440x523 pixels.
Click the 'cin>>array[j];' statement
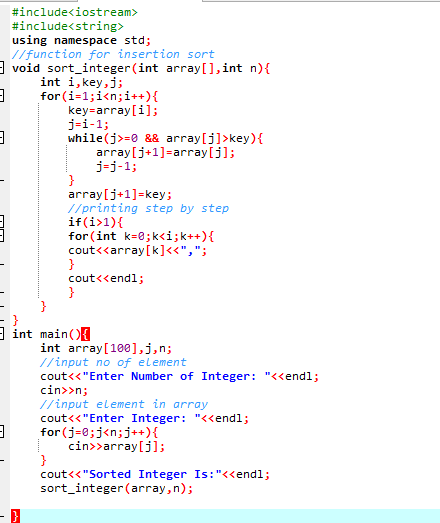(x=116, y=447)
